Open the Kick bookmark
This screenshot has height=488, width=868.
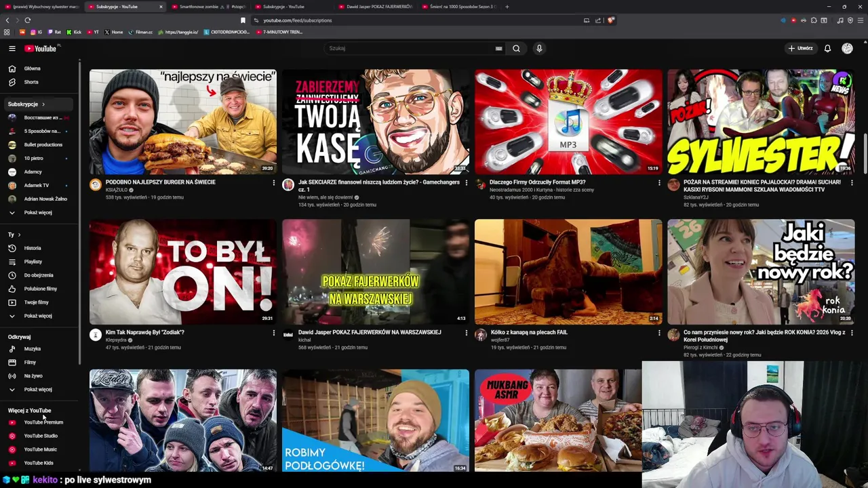tap(74, 32)
